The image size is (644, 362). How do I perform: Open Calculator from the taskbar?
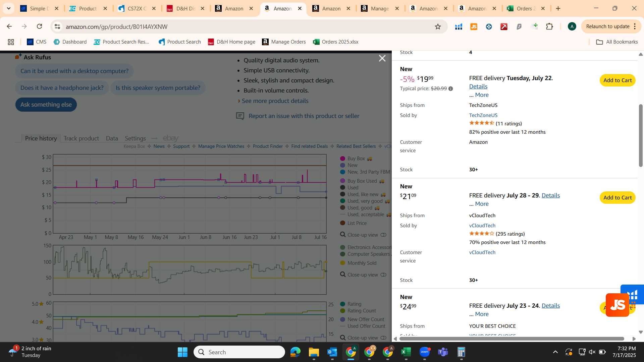462,352
